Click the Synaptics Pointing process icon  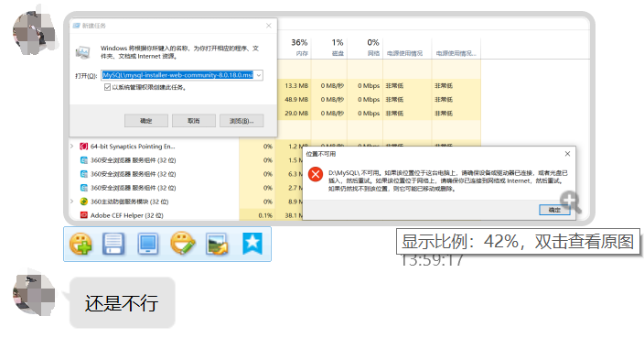pos(84,147)
